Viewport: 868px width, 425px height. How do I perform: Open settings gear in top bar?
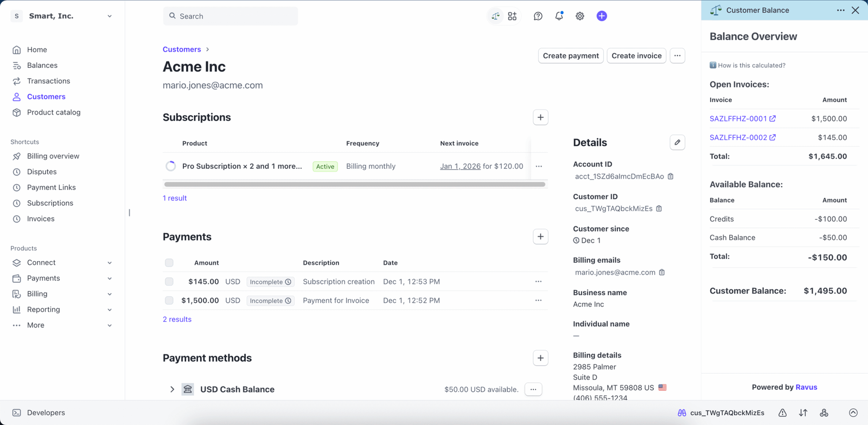pyautogui.click(x=580, y=16)
